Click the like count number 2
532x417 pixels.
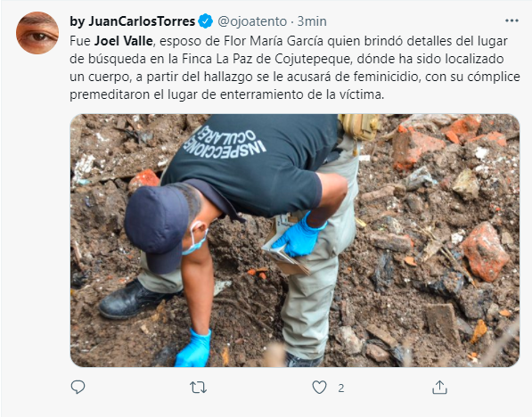341,388
